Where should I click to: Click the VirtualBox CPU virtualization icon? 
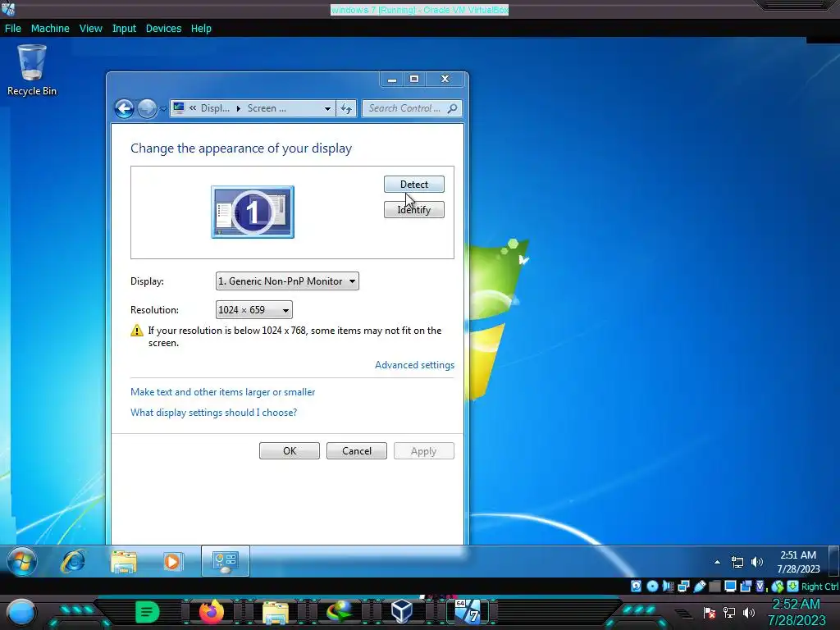[x=760, y=586]
